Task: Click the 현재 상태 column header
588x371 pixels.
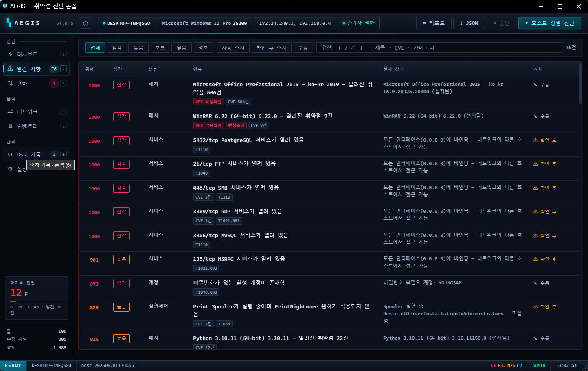Action: (393, 69)
